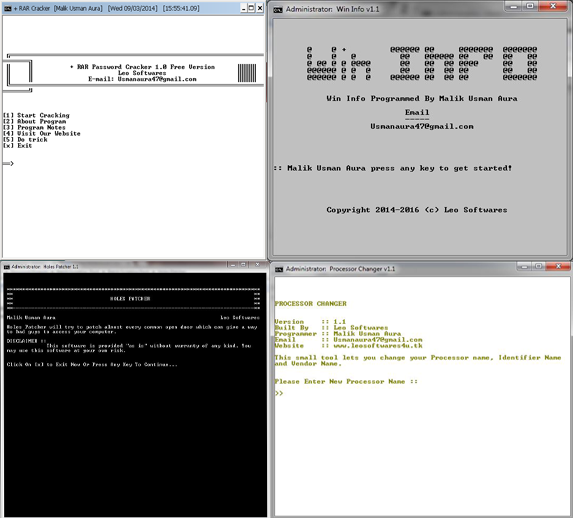Minimize the Processor Changer window

click(524, 267)
